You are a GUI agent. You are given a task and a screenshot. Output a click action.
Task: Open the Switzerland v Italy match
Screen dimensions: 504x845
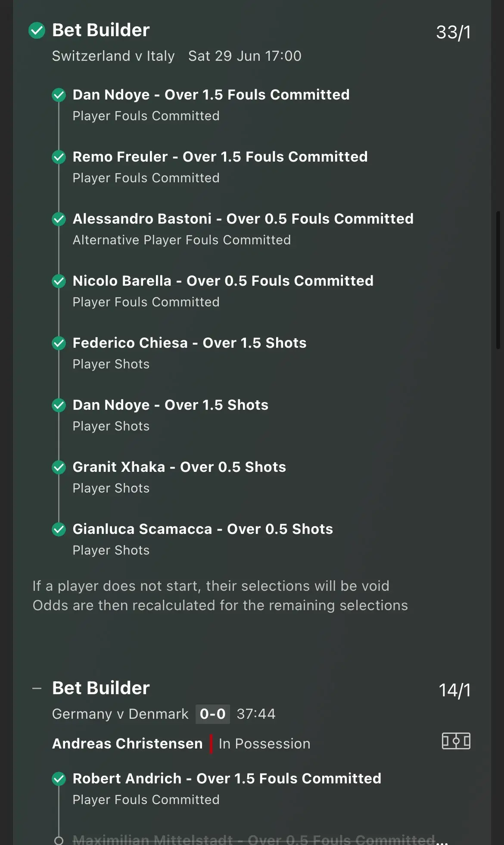coord(113,56)
